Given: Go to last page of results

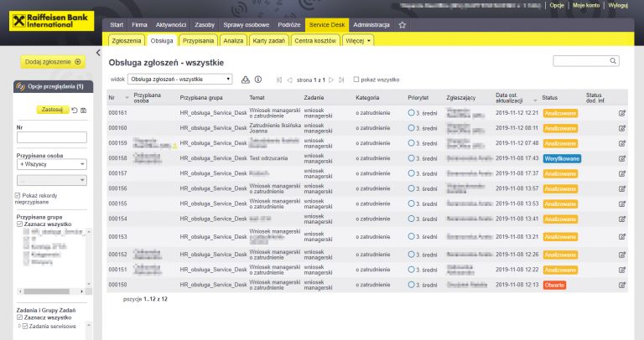Looking at the screenshot, I should (341, 80).
